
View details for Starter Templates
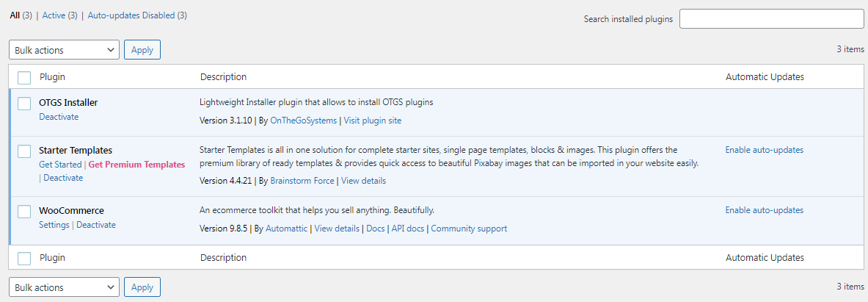point(364,181)
